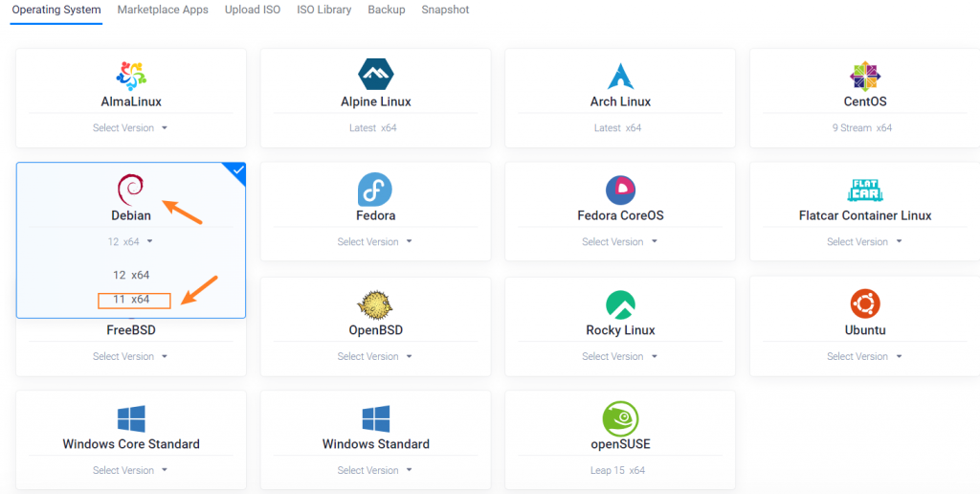Click Arch Linux Latest x64 version text
This screenshot has width=980, height=494.
coord(618,127)
